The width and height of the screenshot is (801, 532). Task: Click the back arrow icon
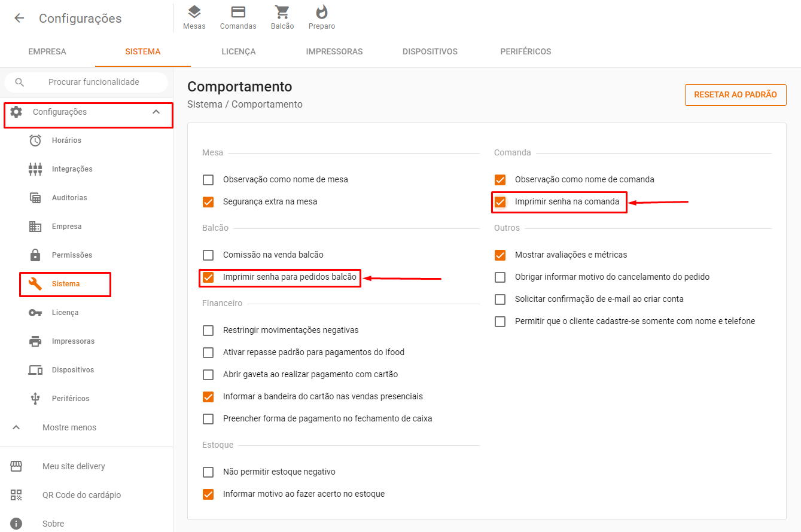pyautogui.click(x=19, y=19)
